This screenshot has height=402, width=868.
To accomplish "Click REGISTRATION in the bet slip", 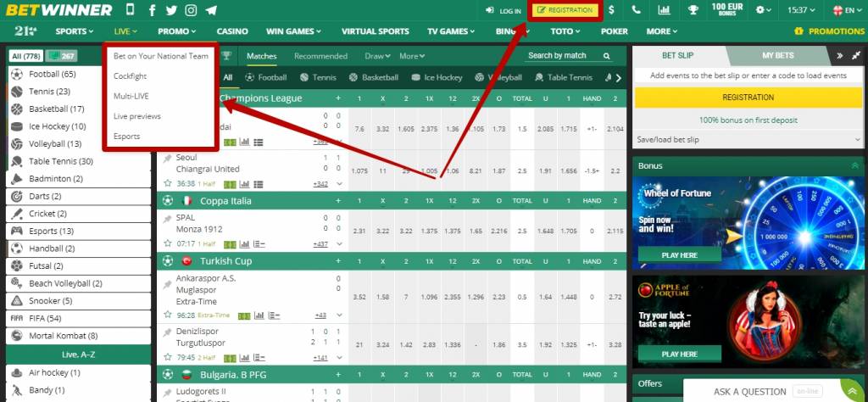I will [748, 98].
